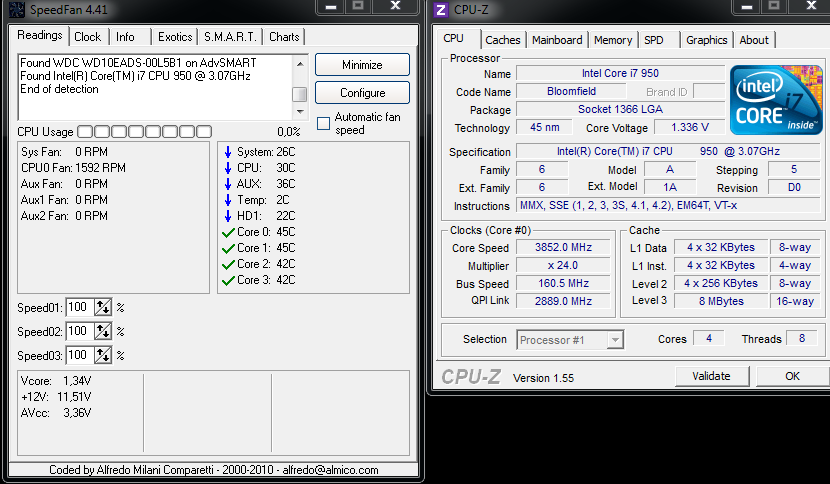830x484 pixels.
Task: Enable the Automatic fan speed checkbox
Action: 323,123
